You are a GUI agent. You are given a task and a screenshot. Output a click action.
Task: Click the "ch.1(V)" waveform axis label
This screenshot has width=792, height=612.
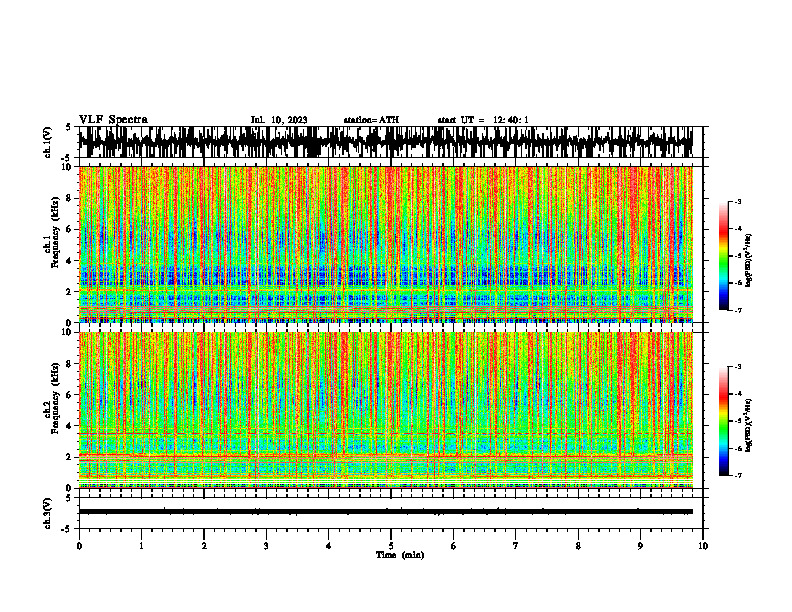48,142
